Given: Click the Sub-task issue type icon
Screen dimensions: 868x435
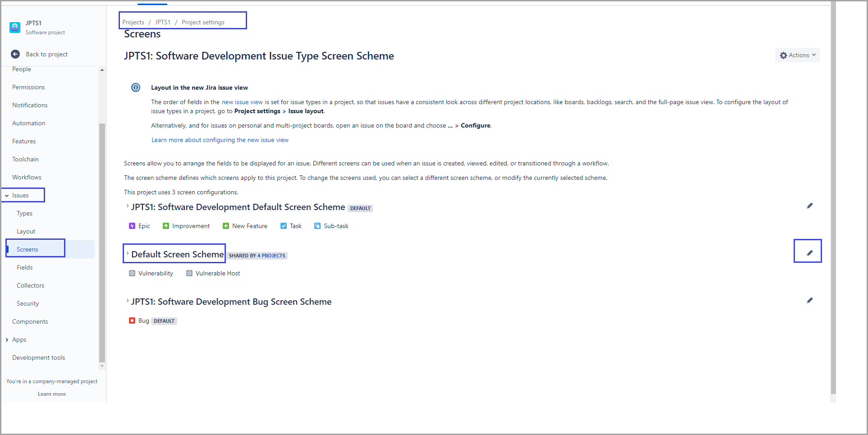Looking at the screenshot, I should pyautogui.click(x=317, y=226).
